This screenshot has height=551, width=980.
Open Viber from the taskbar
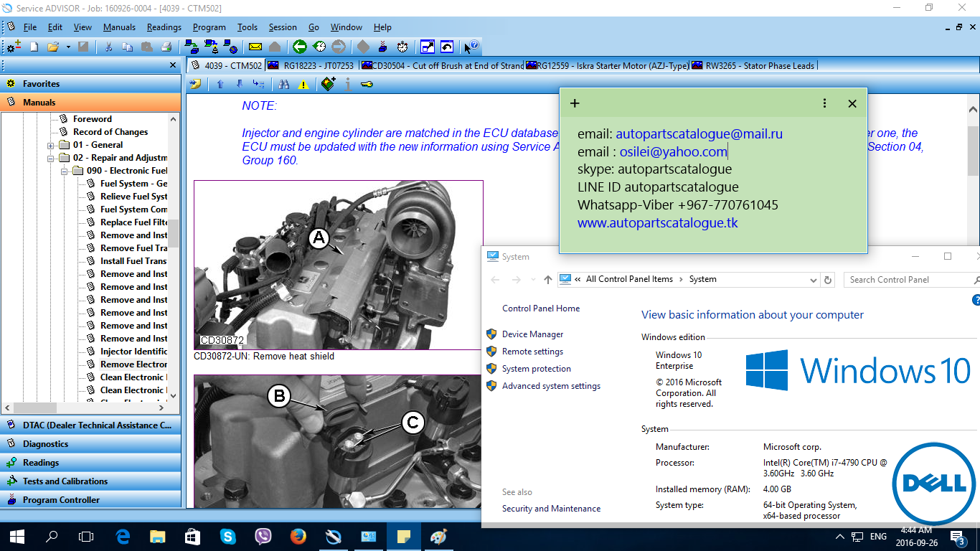[263, 536]
